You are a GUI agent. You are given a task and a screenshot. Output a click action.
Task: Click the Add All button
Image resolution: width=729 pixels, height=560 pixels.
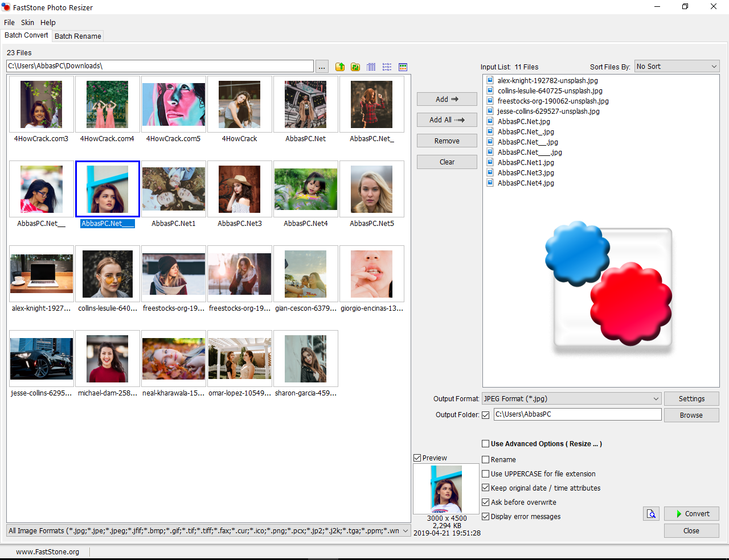coord(447,120)
